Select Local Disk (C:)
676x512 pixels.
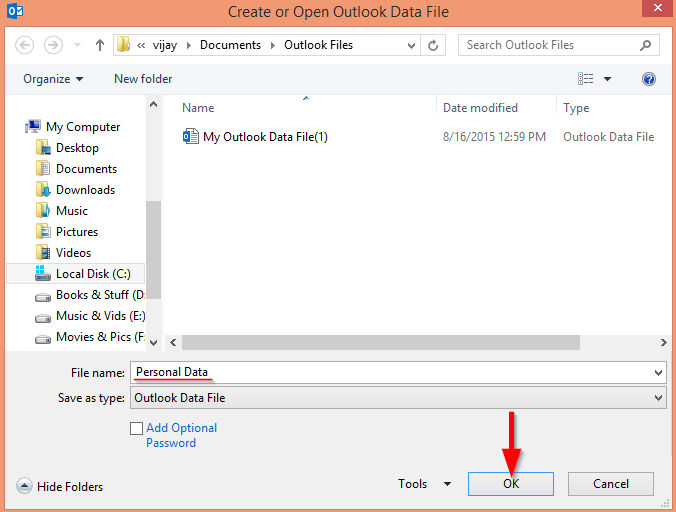coord(76,274)
